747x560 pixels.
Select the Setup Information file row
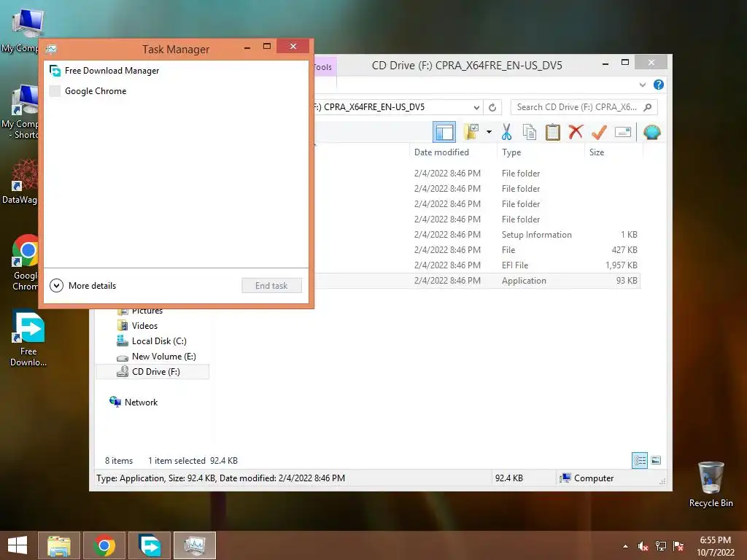(x=476, y=235)
